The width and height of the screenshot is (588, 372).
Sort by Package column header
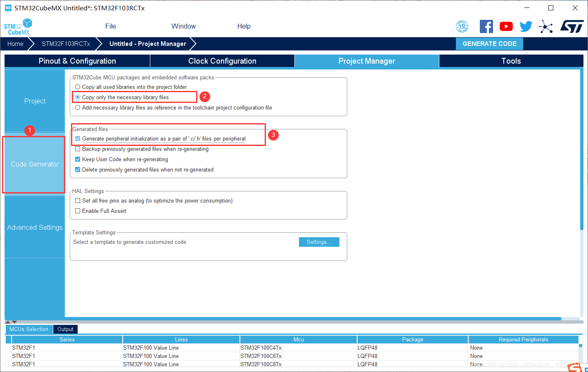click(x=413, y=339)
